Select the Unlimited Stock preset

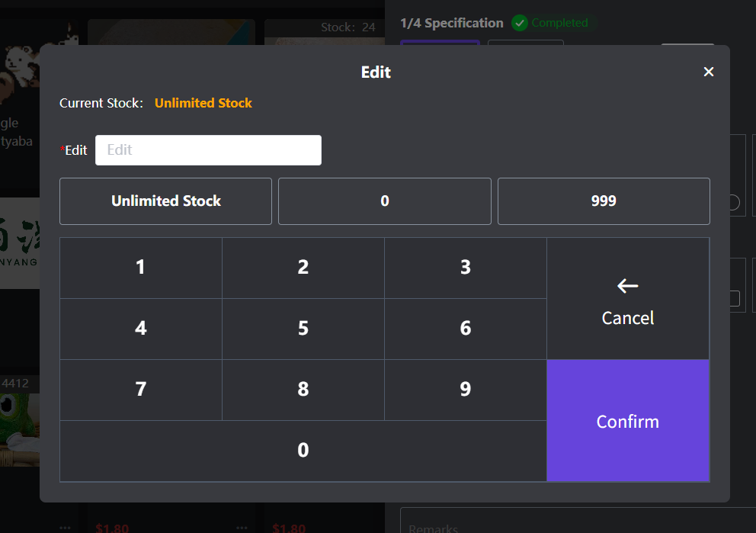(165, 201)
